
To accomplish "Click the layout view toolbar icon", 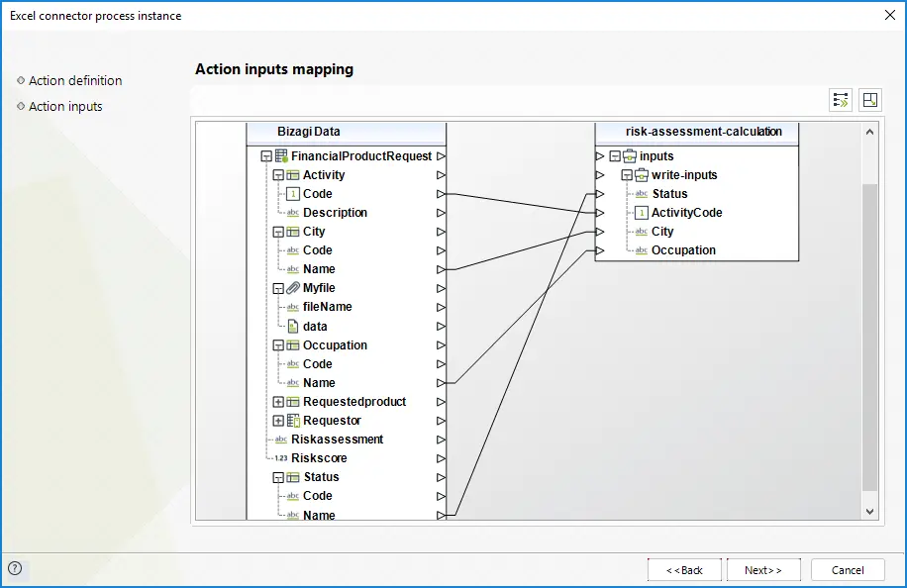I will [870, 100].
